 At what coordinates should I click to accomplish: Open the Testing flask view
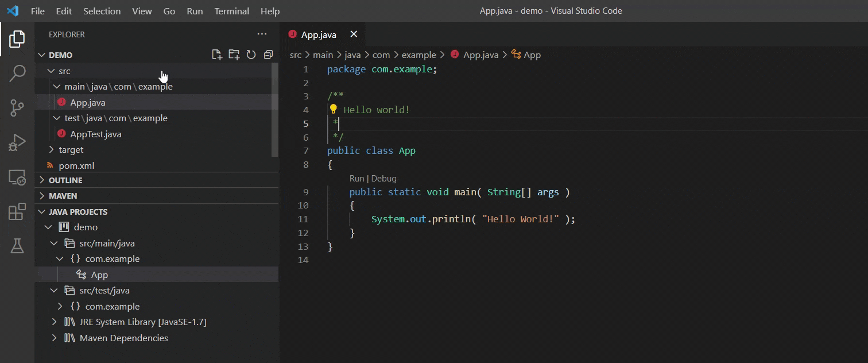click(x=17, y=246)
